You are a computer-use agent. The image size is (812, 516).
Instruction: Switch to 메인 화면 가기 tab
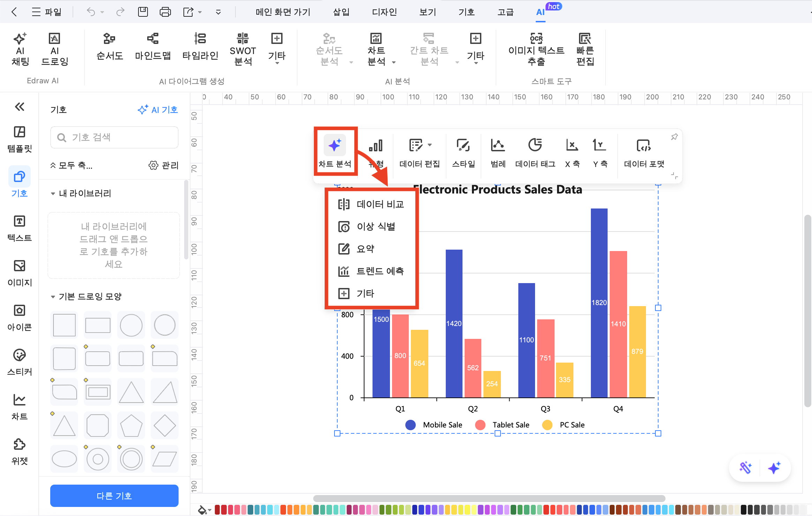click(283, 12)
